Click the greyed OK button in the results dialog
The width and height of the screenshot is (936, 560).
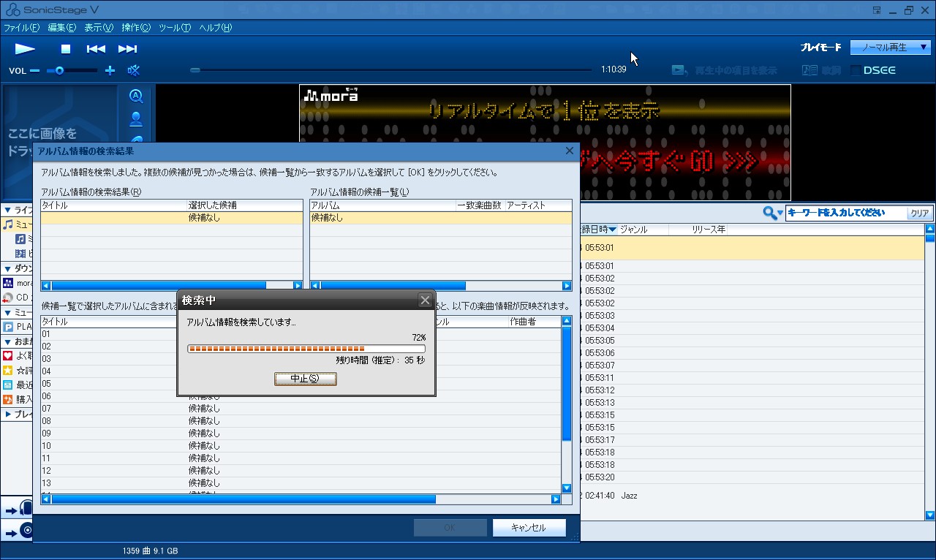[x=450, y=528]
